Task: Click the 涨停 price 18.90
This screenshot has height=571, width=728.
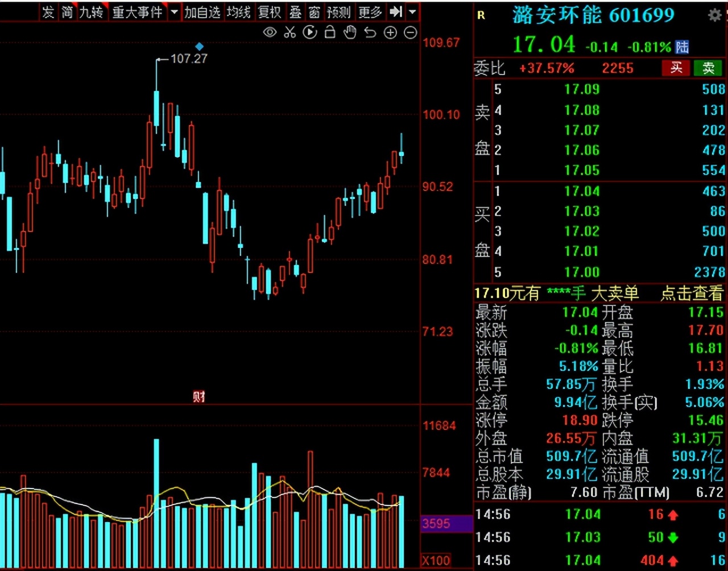Action: pyautogui.click(x=580, y=420)
